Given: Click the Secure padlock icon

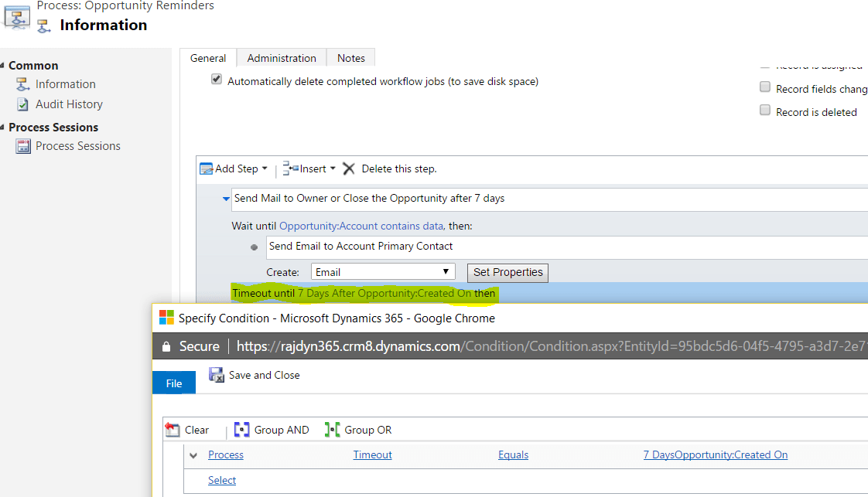Looking at the screenshot, I should 166,346.
